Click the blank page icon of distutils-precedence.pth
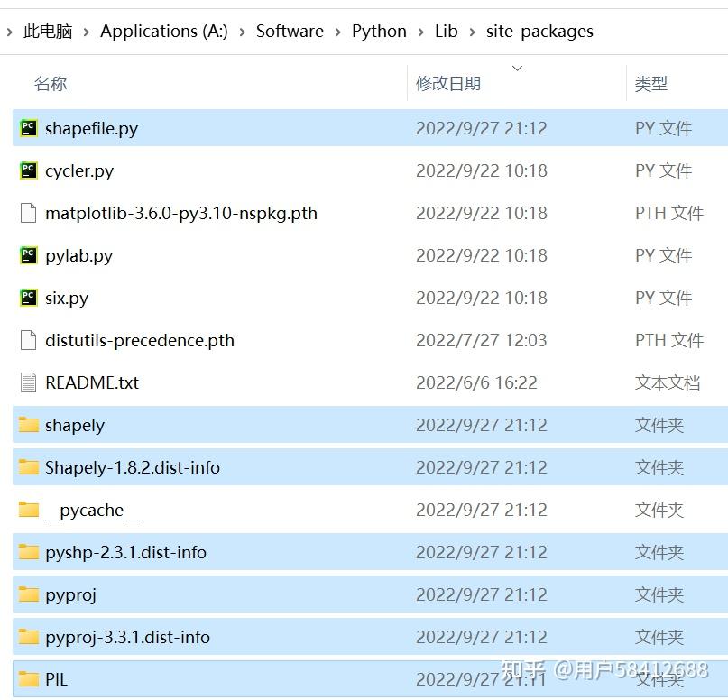The height and width of the screenshot is (700, 728). (x=28, y=340)
